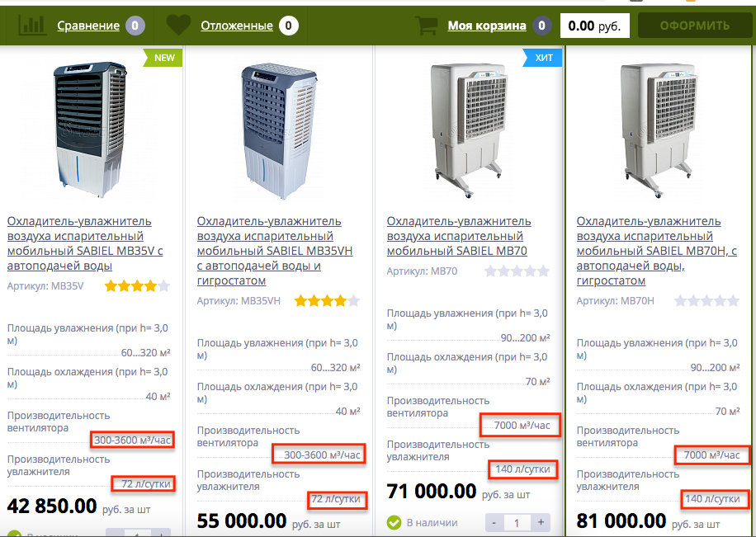Click the comparison bar chart icon
The height and width of the screenshot is (537, 756).
click(32, 25)
